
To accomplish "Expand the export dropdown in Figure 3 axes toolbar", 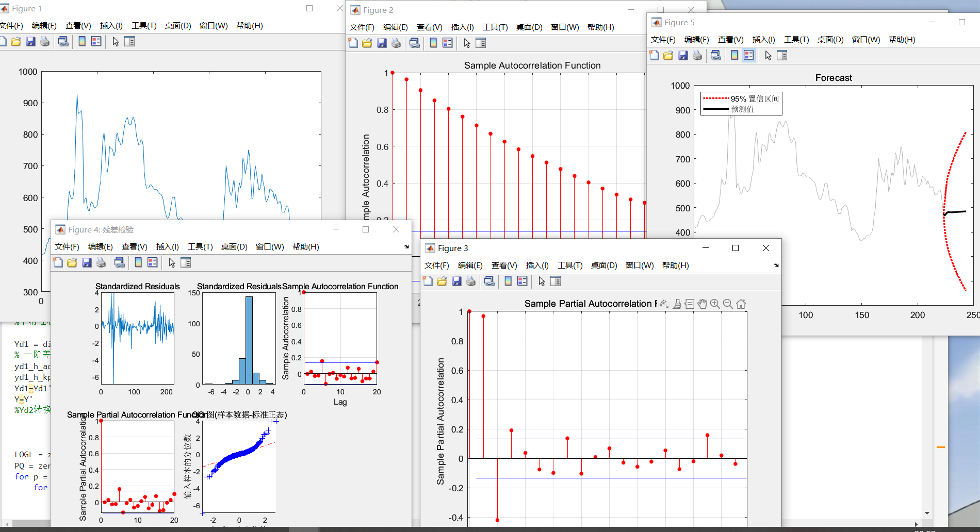I will point(664,304).
